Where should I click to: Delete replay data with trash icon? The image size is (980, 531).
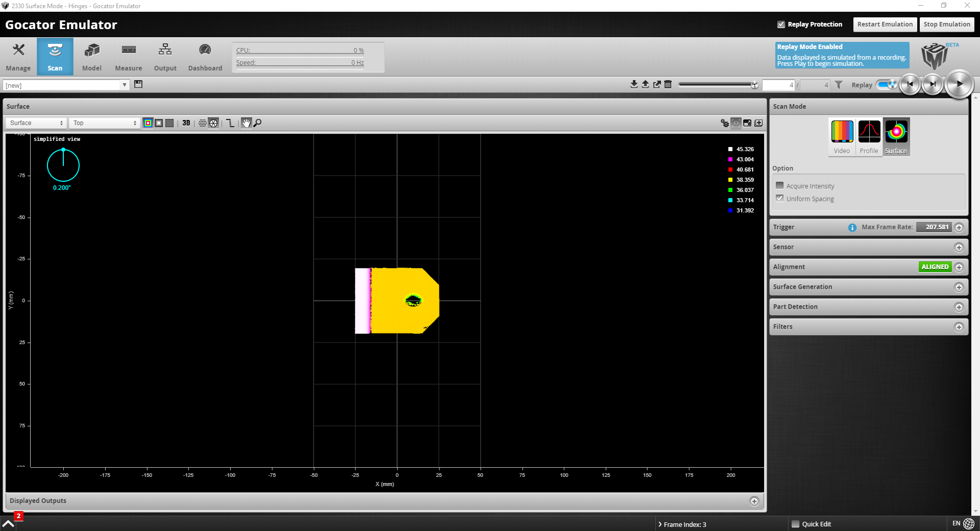click(668, 84)
